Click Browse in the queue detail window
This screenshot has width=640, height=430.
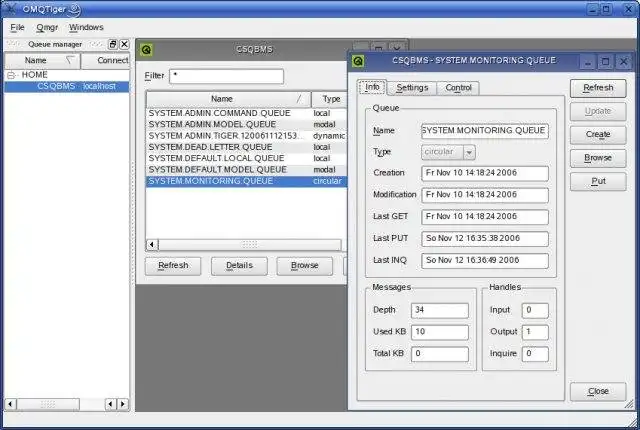(598, 158)
